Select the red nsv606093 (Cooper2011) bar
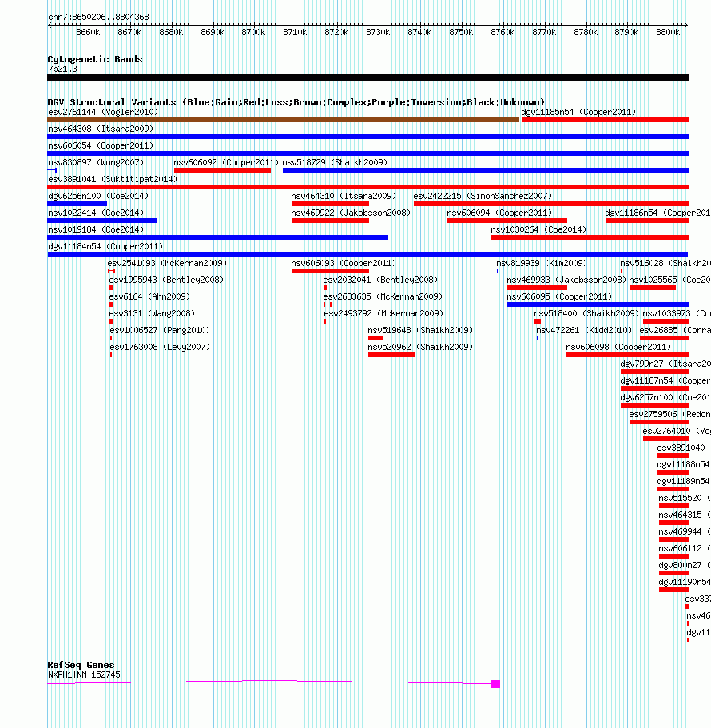Image resolution: width=711 pixels, height=728 pixels. click(x=331, y=271)
